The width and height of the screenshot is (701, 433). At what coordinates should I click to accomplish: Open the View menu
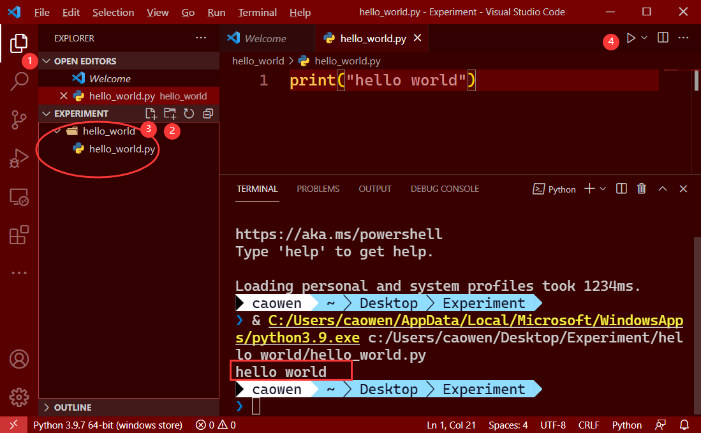[158, 13]
